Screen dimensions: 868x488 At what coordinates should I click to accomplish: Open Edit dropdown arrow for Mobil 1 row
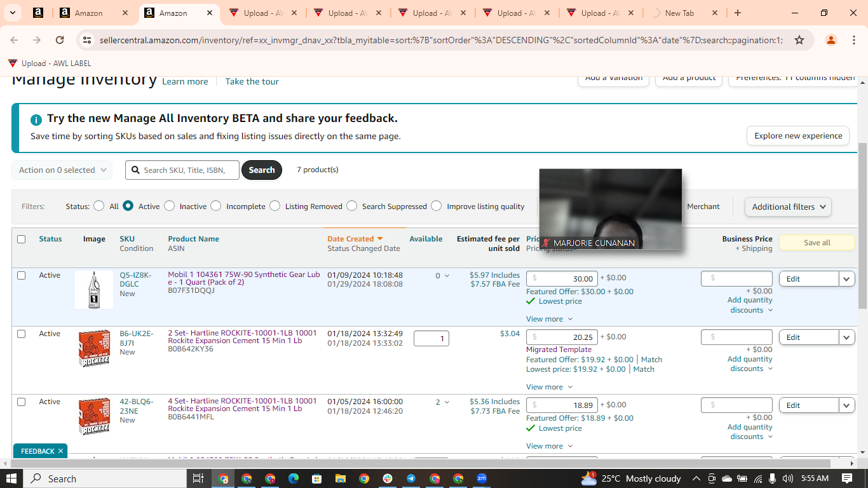847,279
